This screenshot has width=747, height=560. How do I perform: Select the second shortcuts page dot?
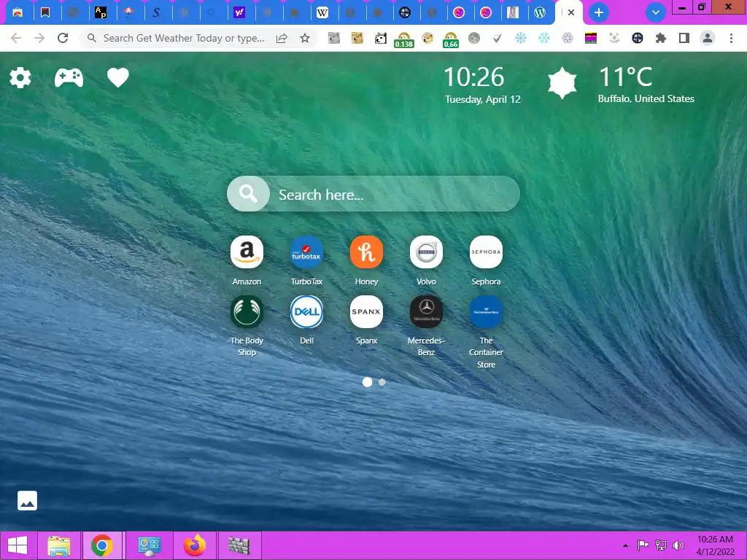382,382
